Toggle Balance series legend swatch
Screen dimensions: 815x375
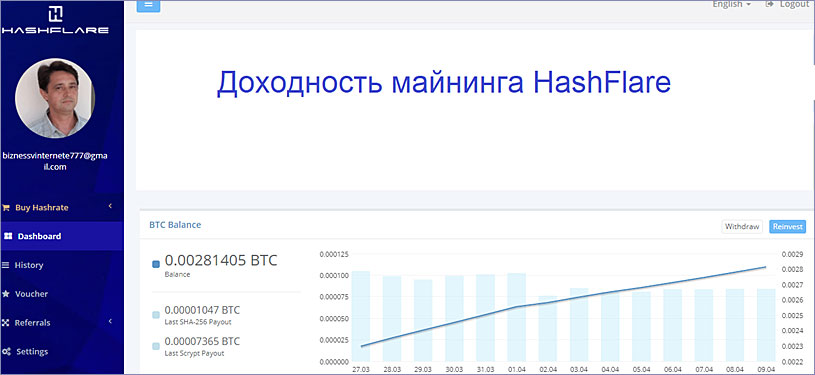(x=156, y=264)
